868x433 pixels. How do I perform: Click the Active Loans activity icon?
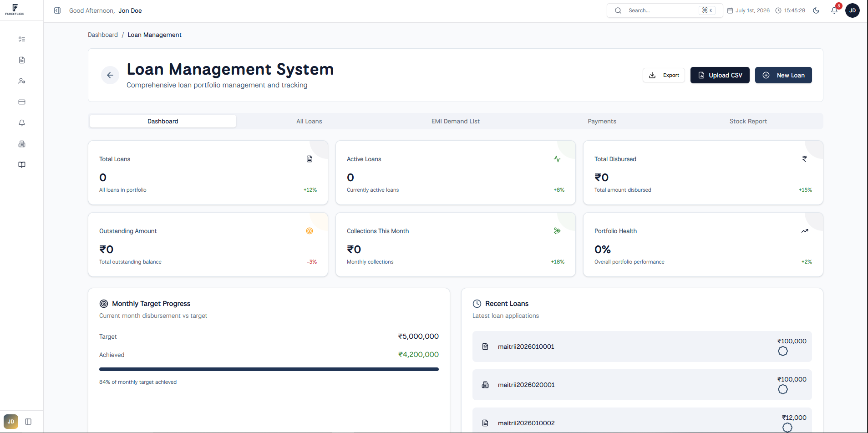point(557,159)
